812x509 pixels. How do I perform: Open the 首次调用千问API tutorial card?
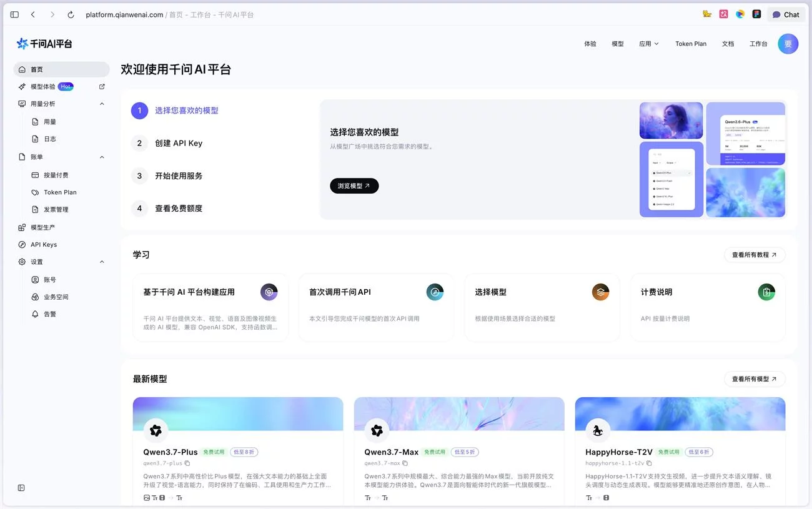pos(377,307)
